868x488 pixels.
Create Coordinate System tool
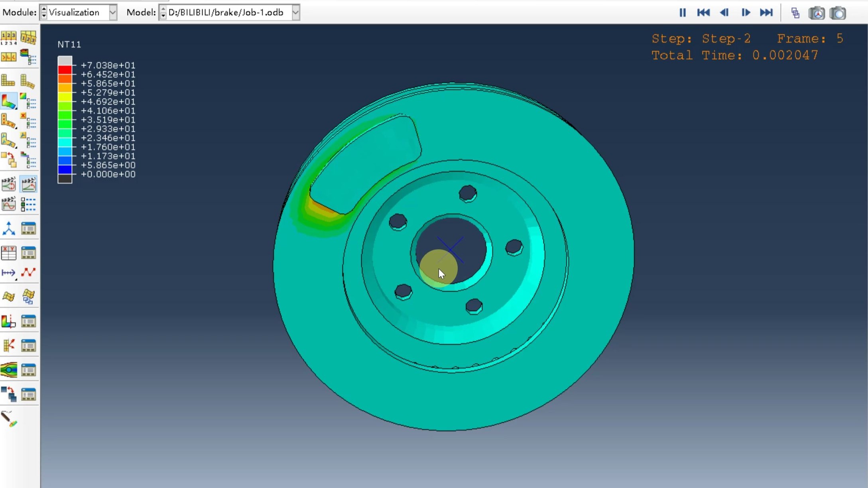8,228
